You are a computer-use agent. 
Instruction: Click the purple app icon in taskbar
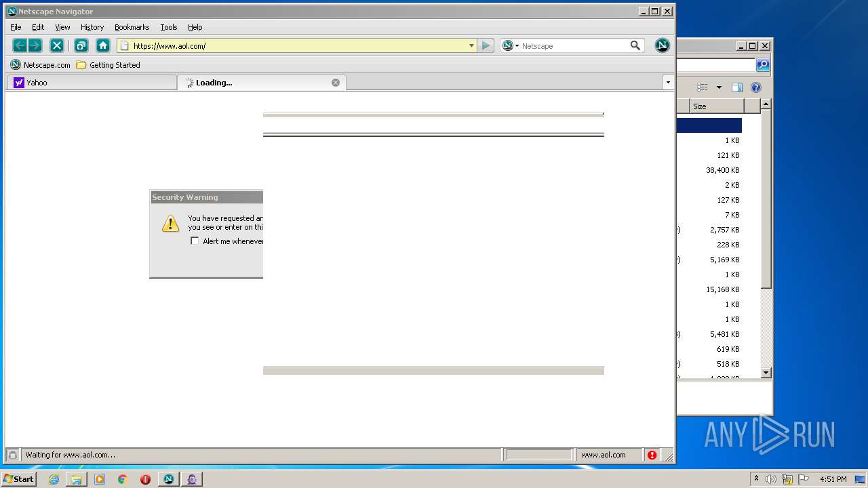pyautogui.click(x=192, y=479)
